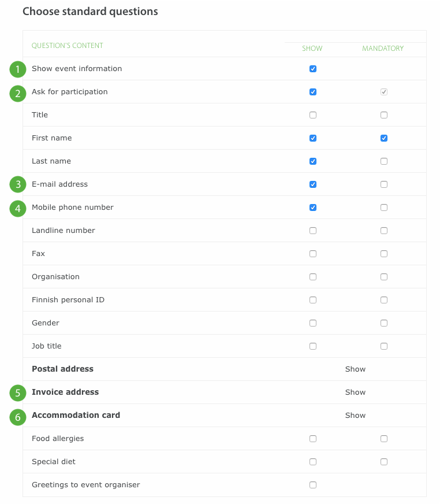Click the MANDATORY column header
This screenshot has width=440, height=504.
point(383,49)
